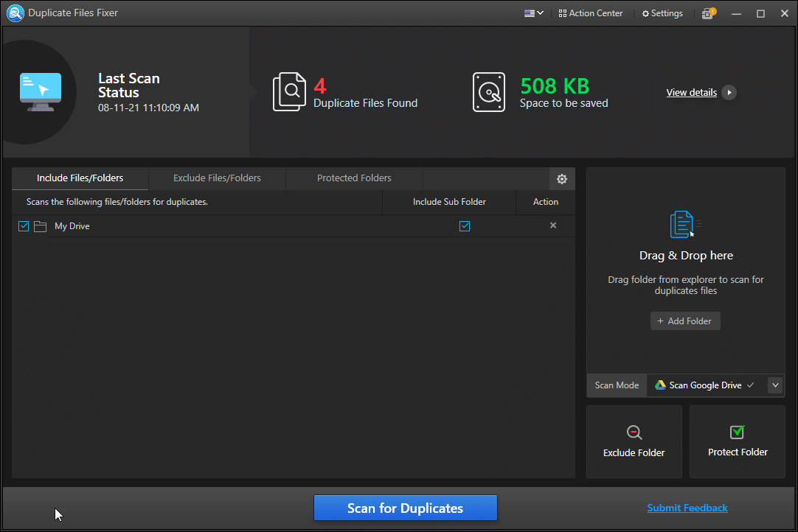The image size is (798, 532).
Task: Click the folder icon next to My Drive
Action: (x=41, y=225)
